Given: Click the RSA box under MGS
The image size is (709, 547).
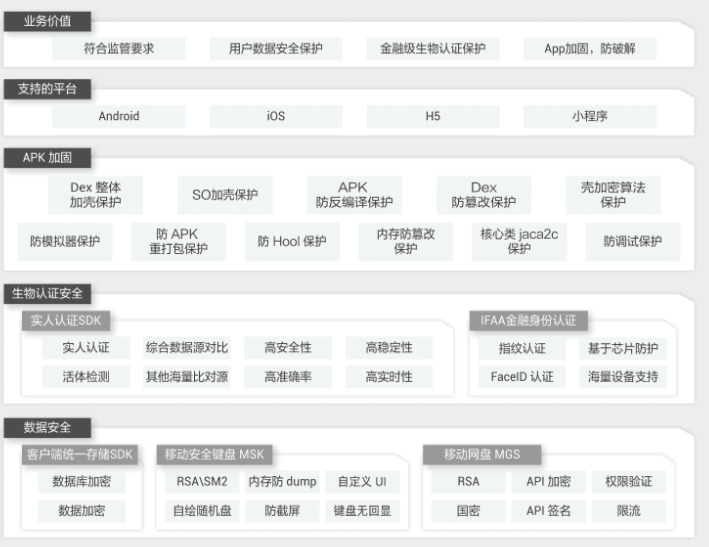Looking at the screenshot, I should [468, 482].
